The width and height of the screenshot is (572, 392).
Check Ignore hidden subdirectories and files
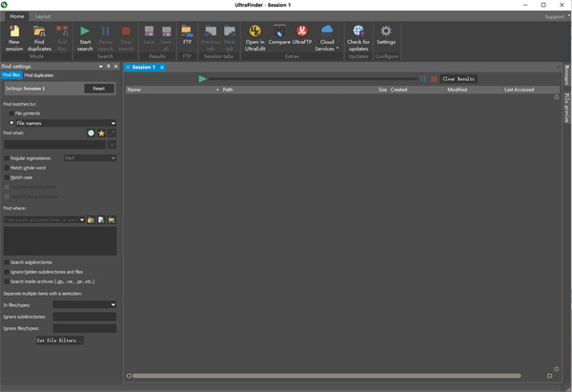pyautogui.click(x=6, y=272)
